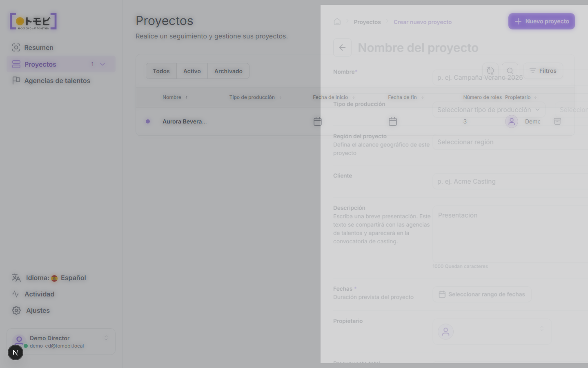Image resolution: width=588 pixels, height=368 pixels.
Task: Switch to the Archivado tab
Action: click(x=228, y=71)
